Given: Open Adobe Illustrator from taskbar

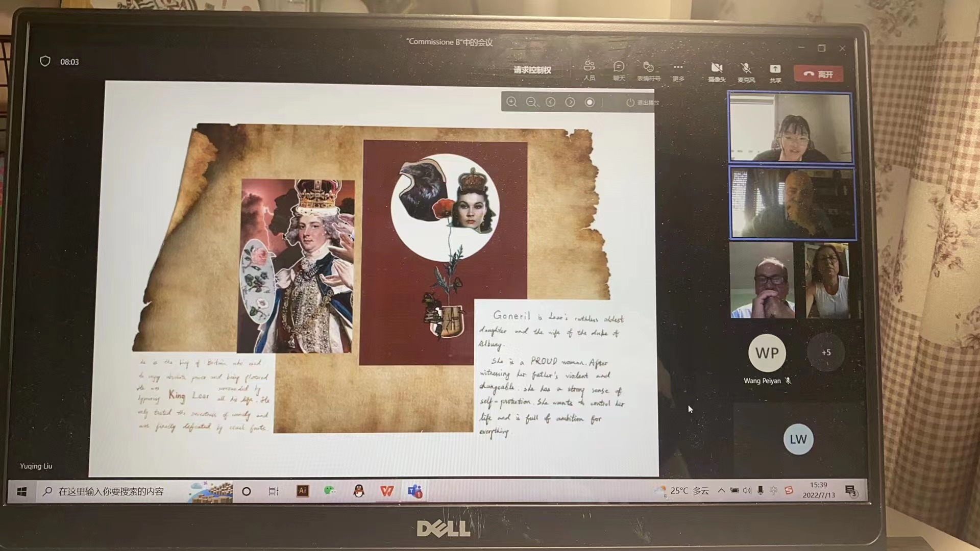Looking at the screenshot, I should click(303, 491).
